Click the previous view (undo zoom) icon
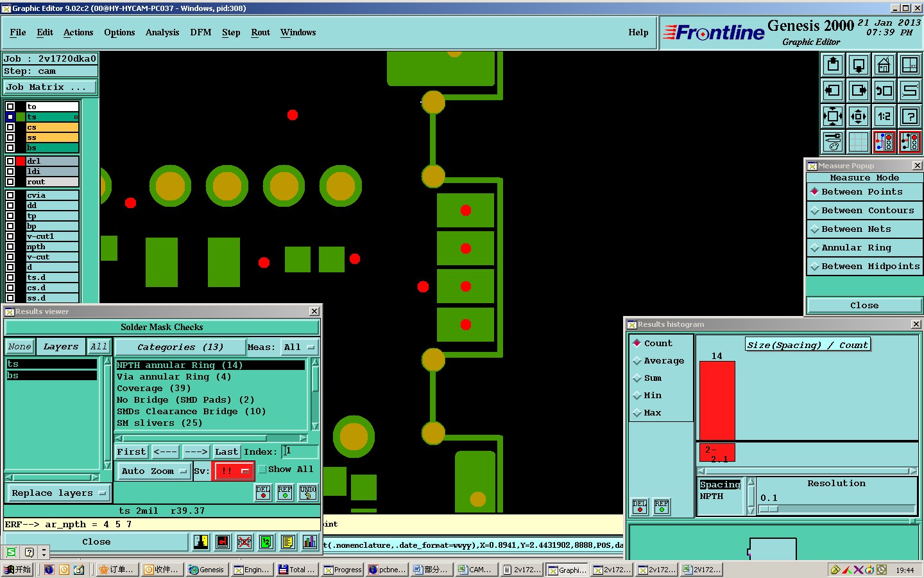924x578 pixels. coord(884,91)
